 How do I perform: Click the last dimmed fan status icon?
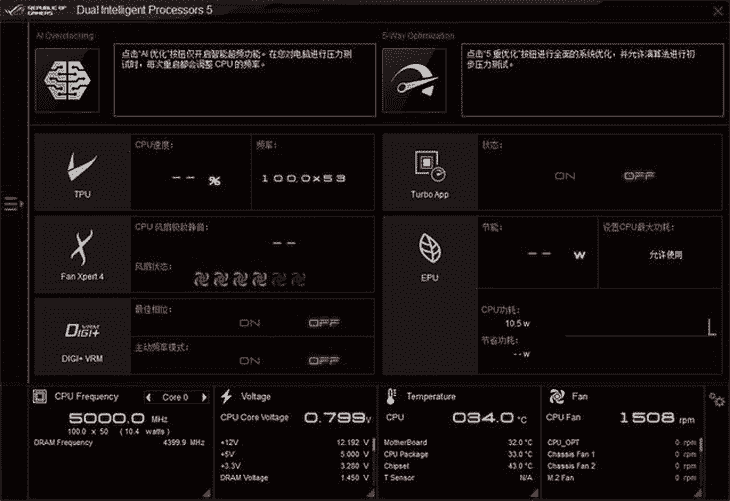298,279
